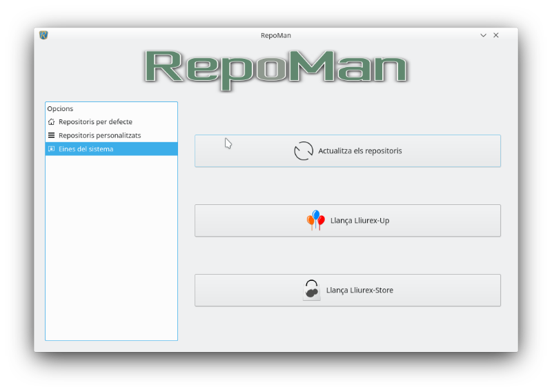Click the RepoMan app icon in title bar
The width and height of the screenshot is (552, 392).
pyautogui.click(x=43, y=35)
